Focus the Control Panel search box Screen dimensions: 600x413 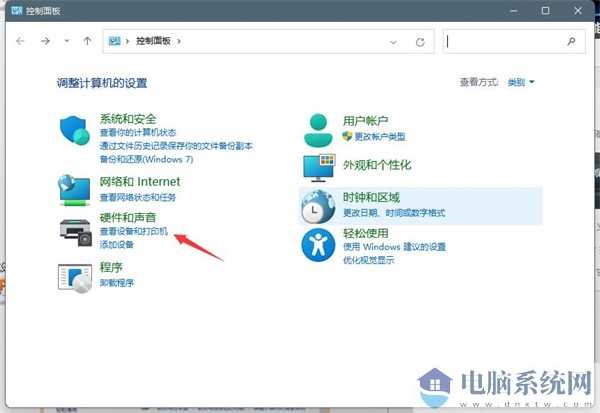pos(514,41)
